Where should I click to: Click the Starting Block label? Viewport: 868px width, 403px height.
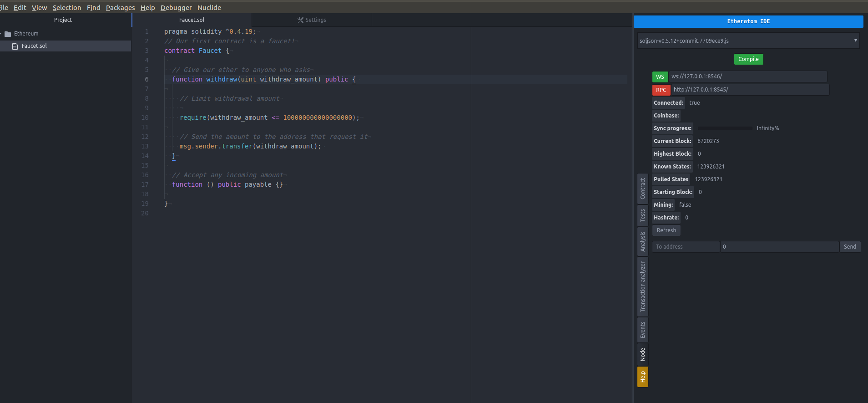coord(673,192)
